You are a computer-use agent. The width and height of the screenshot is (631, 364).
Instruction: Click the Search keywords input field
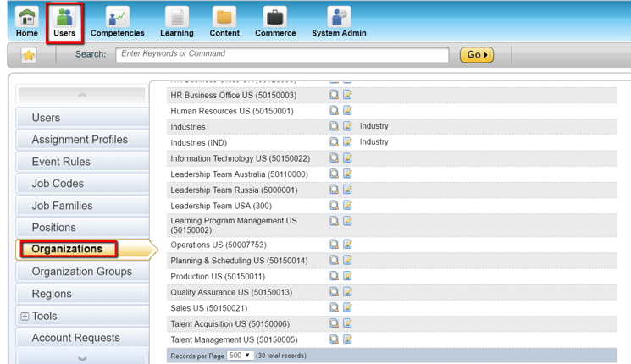coord(282,55)
